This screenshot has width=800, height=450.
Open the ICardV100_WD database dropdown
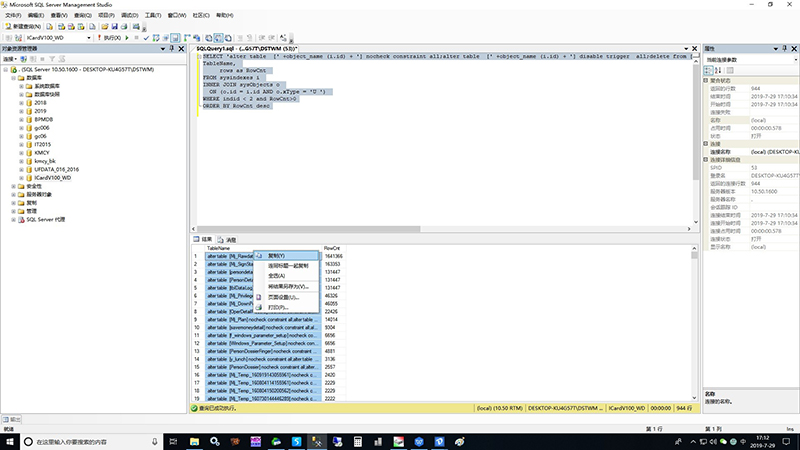(89, 38)
